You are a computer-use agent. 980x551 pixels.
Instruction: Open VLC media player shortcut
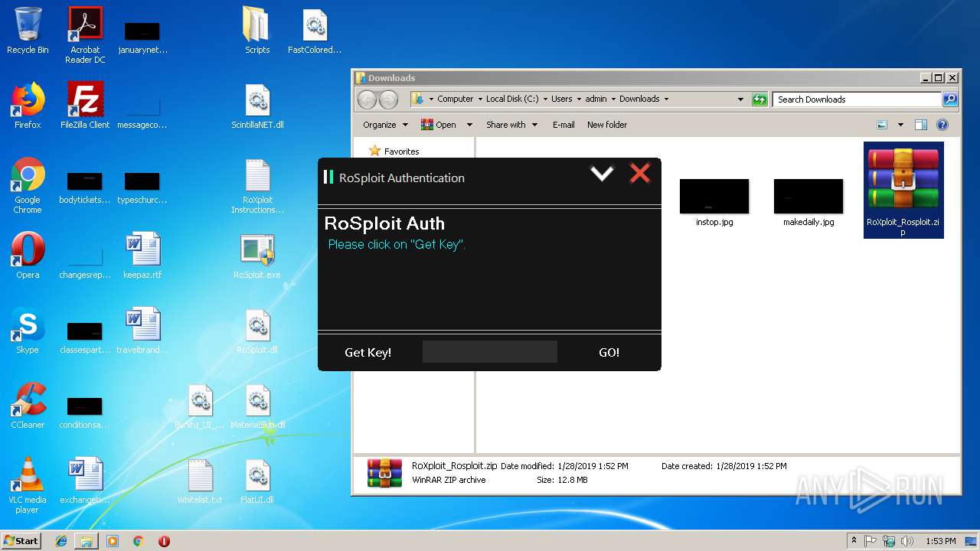(x=28, y=485)
